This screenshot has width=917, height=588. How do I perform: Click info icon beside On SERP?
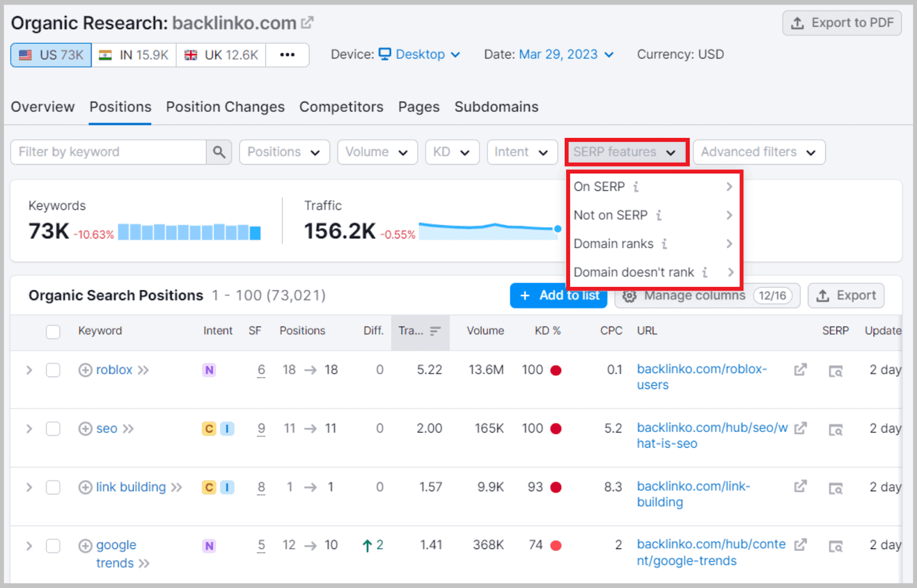[x=636, y=187]
